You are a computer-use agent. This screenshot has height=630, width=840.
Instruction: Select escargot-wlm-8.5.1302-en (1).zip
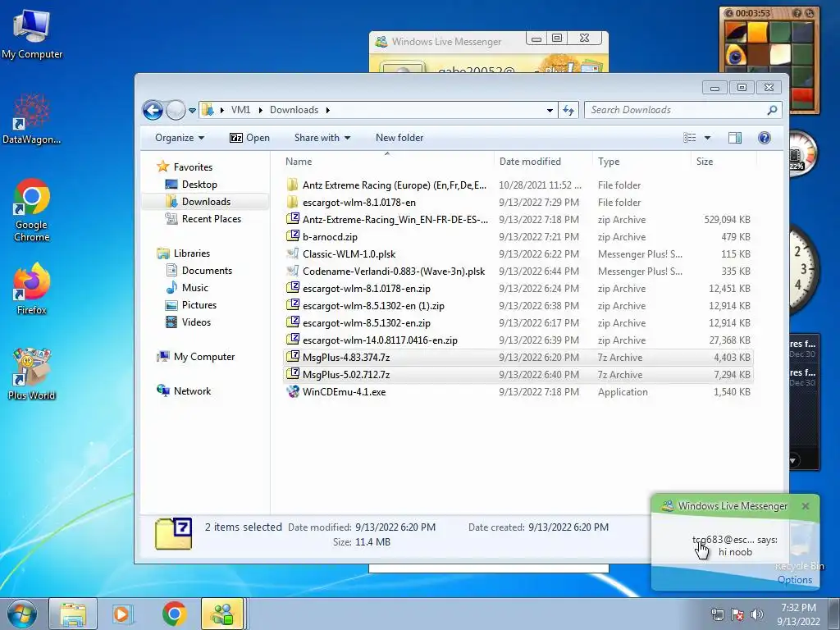[518, 306]
